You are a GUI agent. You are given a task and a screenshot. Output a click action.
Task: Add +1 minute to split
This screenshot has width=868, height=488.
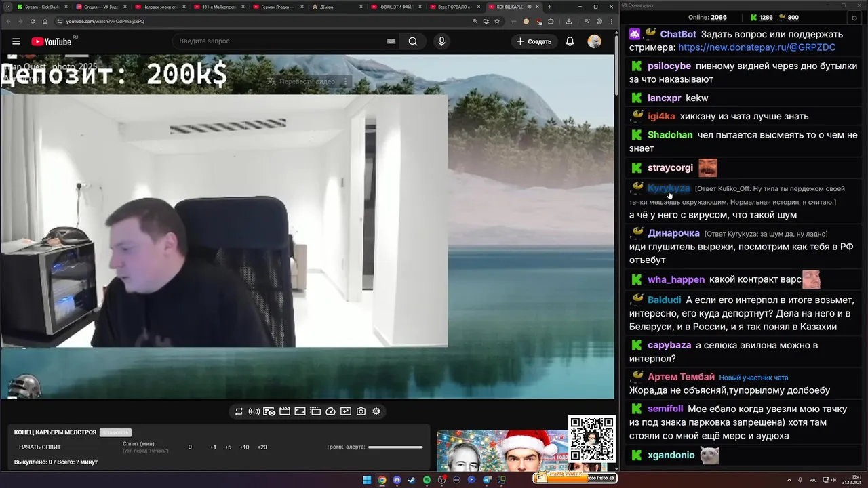pyautogui.click(x=213, y=447)
